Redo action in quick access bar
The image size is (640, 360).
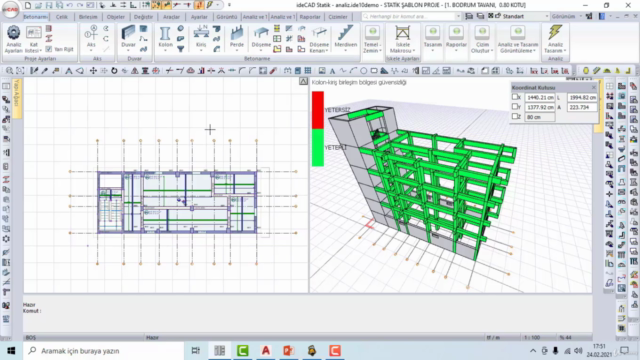(x=80, y=5)
